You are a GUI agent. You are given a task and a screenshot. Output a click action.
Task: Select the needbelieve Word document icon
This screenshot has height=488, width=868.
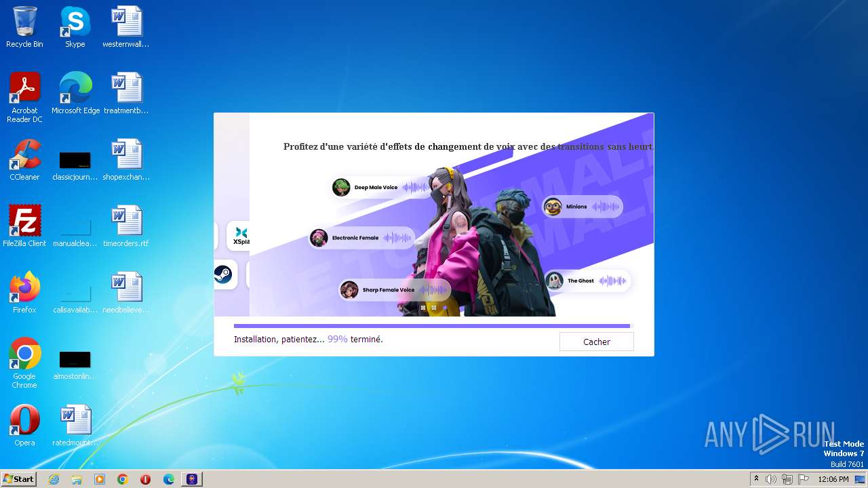tap(126, 293)
